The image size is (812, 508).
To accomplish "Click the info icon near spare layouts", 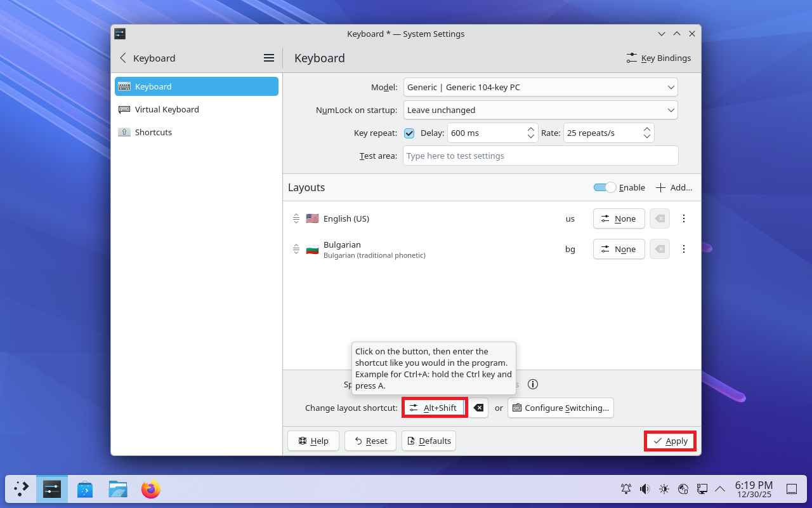I will click(x=533, y=384).
